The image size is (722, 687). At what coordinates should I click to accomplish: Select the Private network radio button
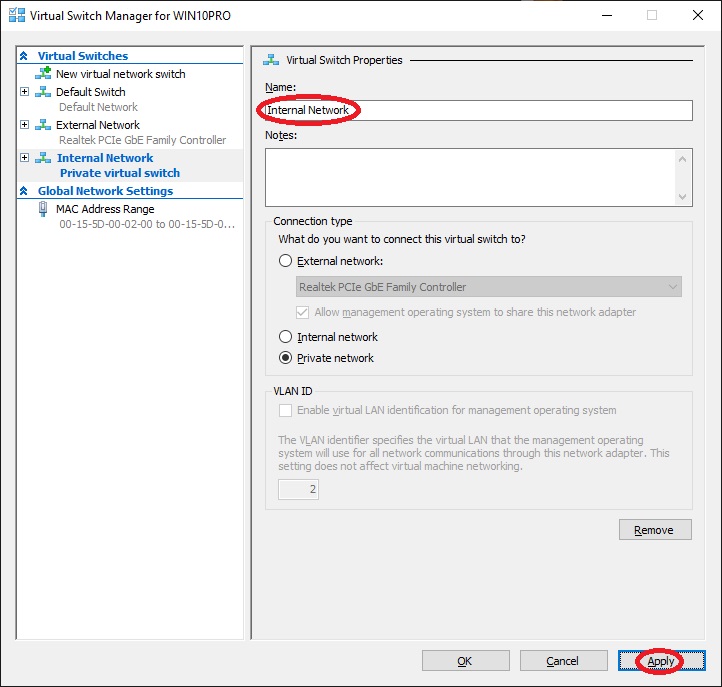[285, 358]
